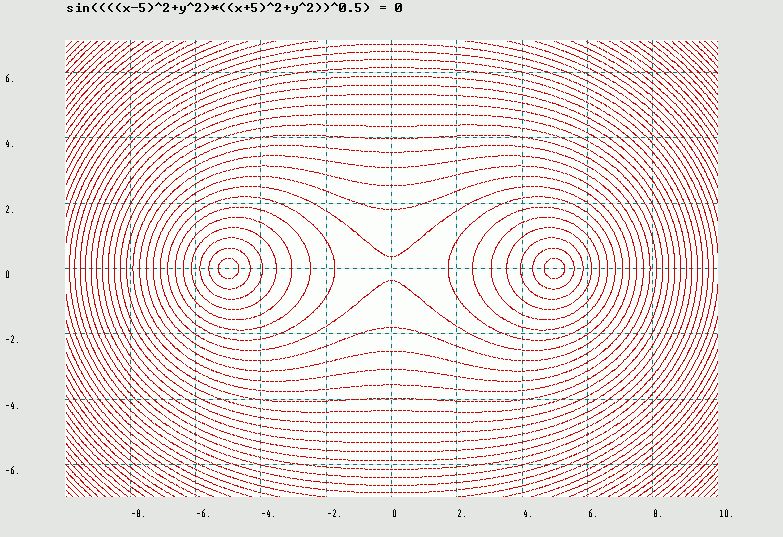
Task: Click the x-axis tick label "-8."
Action: [138, 514]
